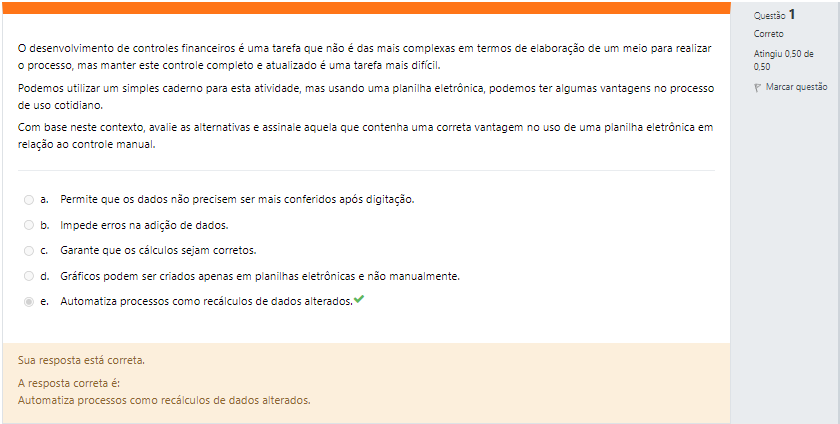Click the paragraph starting 'Podemos utilizar um simples caderno'
The width and height of the screenshot is (840, 424).
[366, 96]
